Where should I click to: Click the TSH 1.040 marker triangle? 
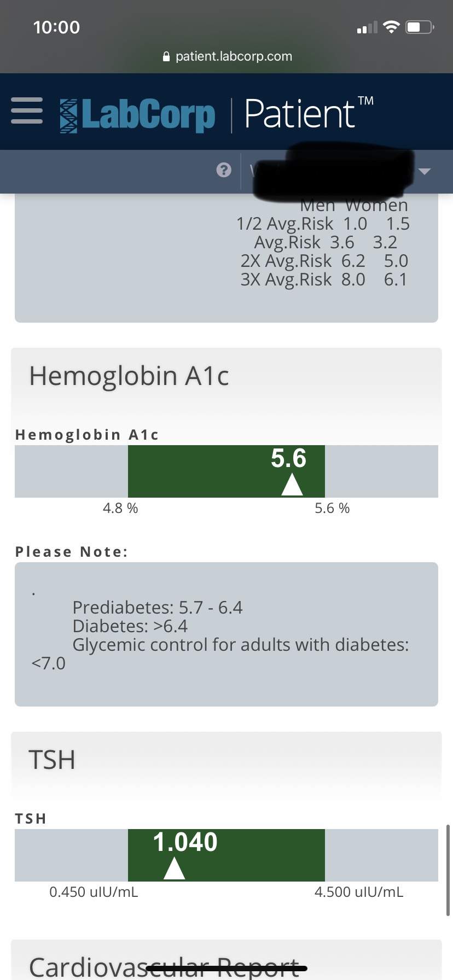175,868
